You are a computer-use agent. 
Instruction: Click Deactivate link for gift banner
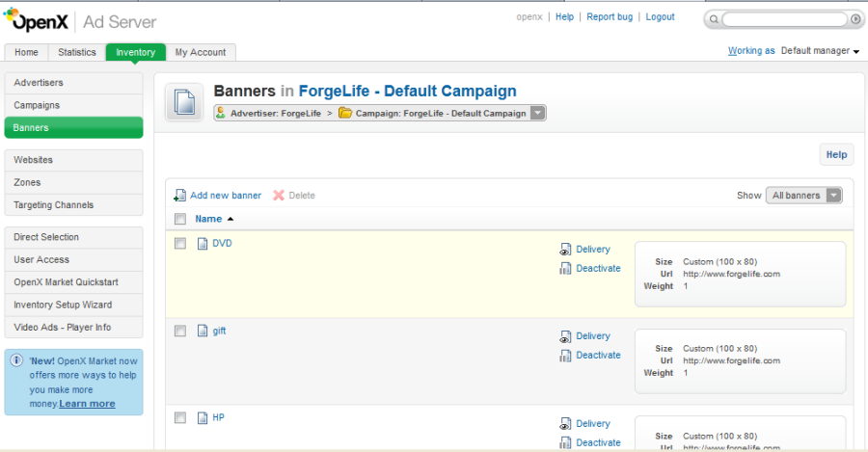(598, 356)
